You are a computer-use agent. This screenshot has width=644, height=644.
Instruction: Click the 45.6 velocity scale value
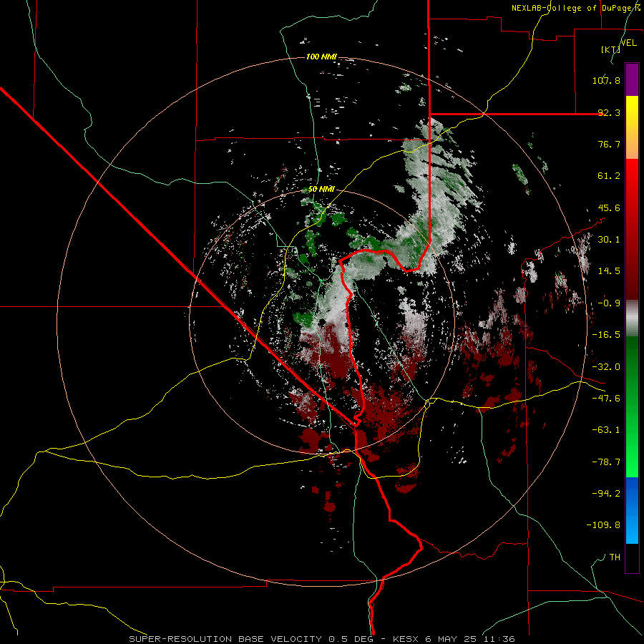click(609, 208)
